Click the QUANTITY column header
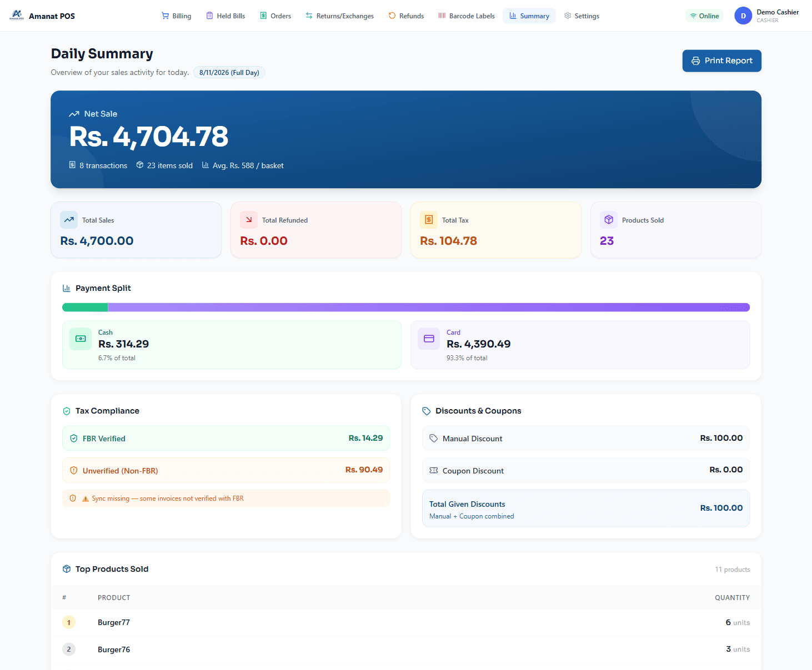The image size is (812, 670). point(732,598)
